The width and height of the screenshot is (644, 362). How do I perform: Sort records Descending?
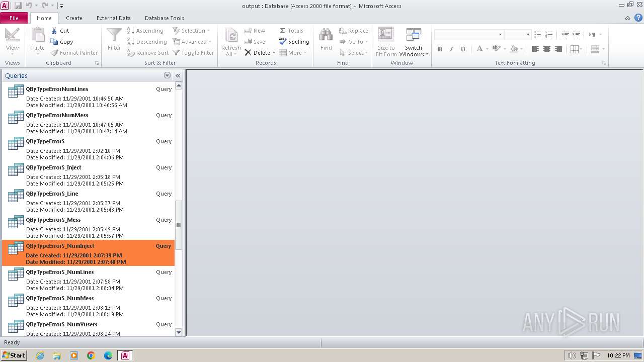tap(147, 42)
